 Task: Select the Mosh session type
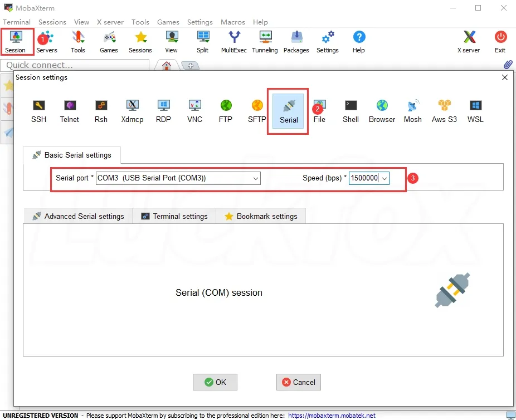413,111
